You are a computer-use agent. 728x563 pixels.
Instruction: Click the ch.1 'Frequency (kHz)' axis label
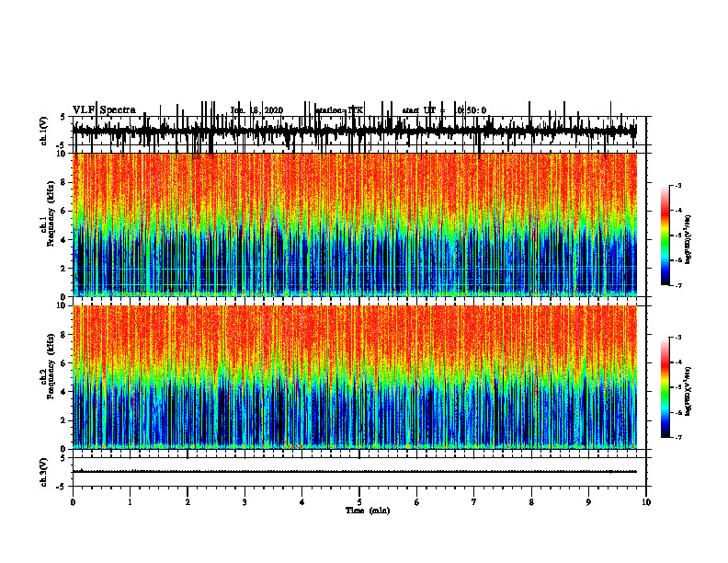point(51,213)
